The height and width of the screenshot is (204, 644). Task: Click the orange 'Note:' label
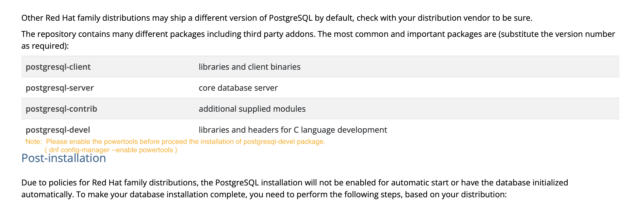coord(33,142)
